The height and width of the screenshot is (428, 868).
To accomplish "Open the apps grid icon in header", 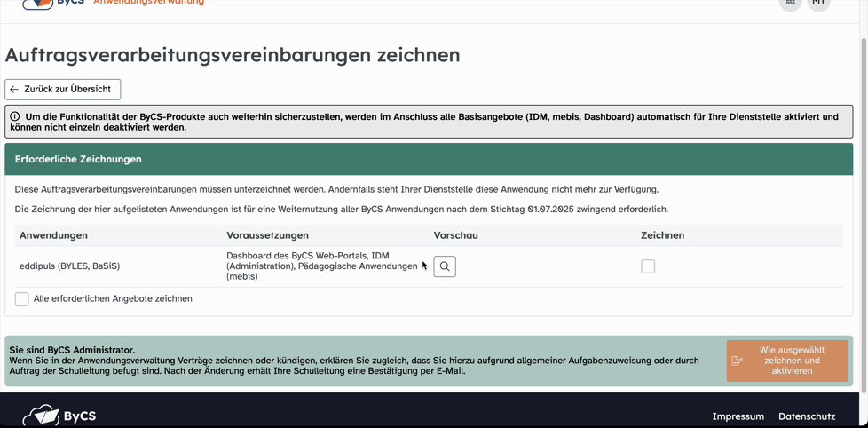I will click(790, 3).
